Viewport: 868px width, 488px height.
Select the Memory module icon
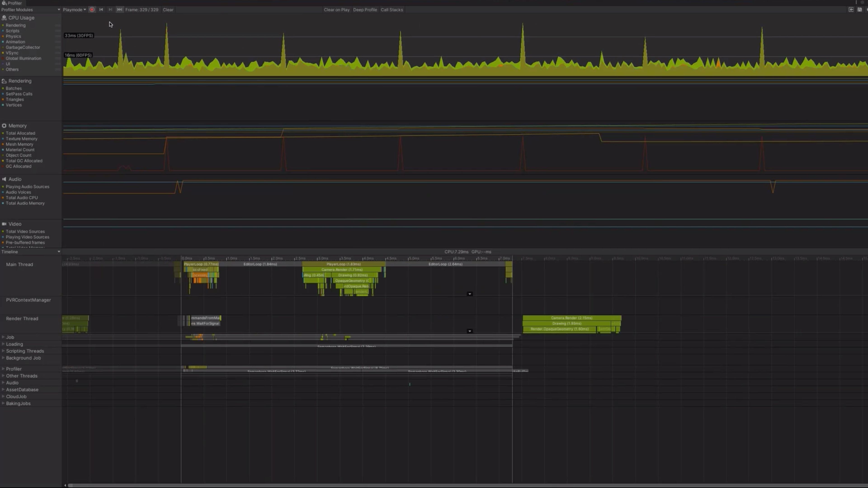tap(4, 126)
